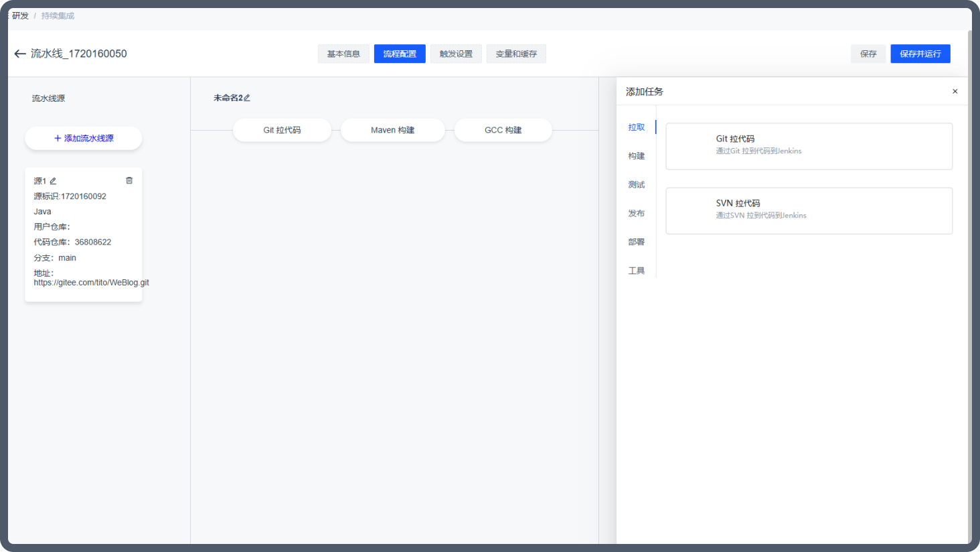The height and width of the screenshot is (552, 980).
Task: Go to the 变量和缓存 tab
Action: coord(516,54)
